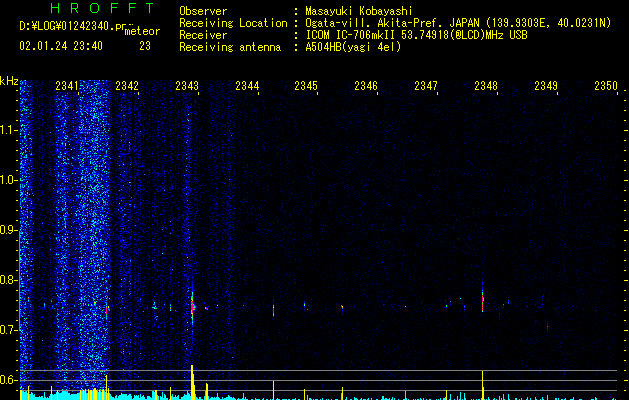Click the tallest yellow amplitude spike near 2343
The height and width of the screenshot is (400, 629).
pyautogui.click(x=193, y=382)
